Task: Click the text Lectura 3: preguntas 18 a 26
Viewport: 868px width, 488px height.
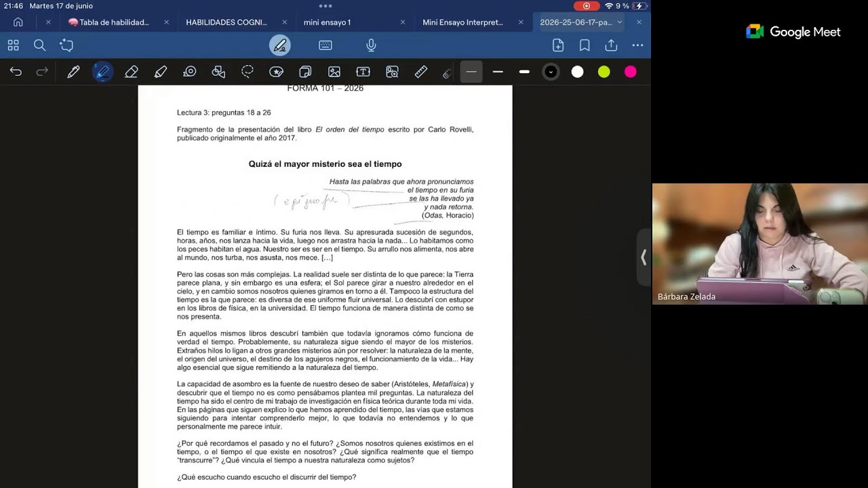Action: point(224,113)
